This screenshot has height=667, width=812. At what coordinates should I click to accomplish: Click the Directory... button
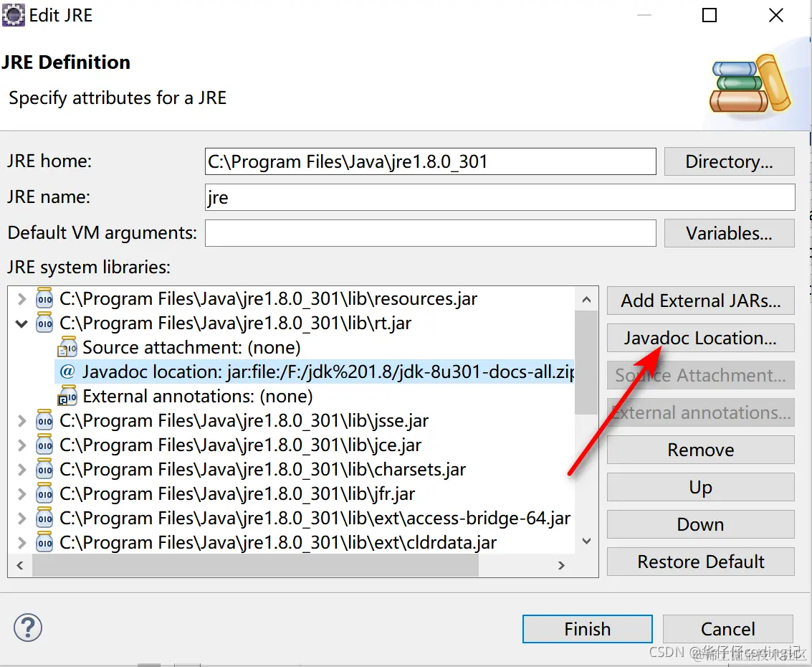729,161
